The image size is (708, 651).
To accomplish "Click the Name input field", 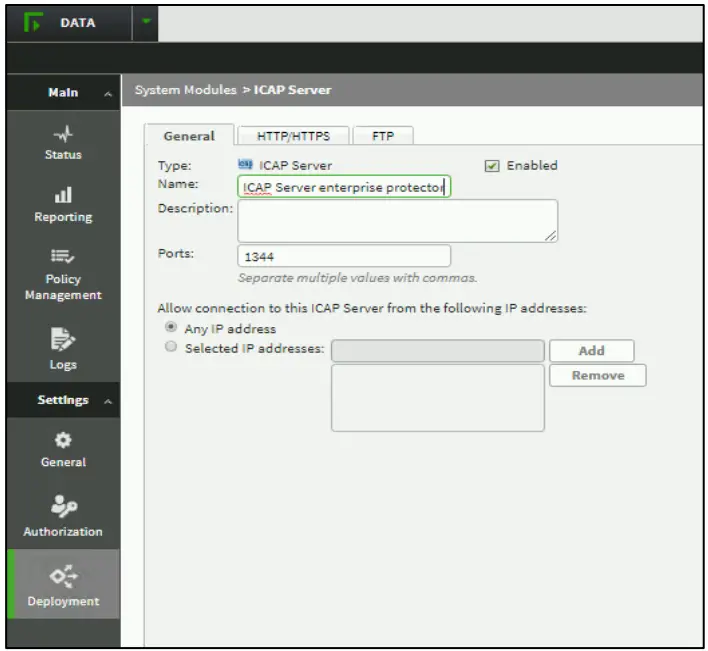I will point(344,186).
